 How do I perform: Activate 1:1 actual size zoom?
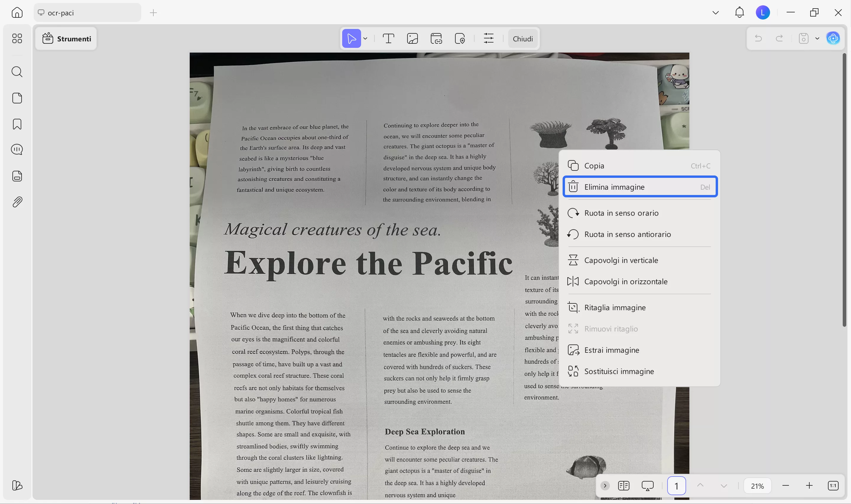[x=833, y=486]
